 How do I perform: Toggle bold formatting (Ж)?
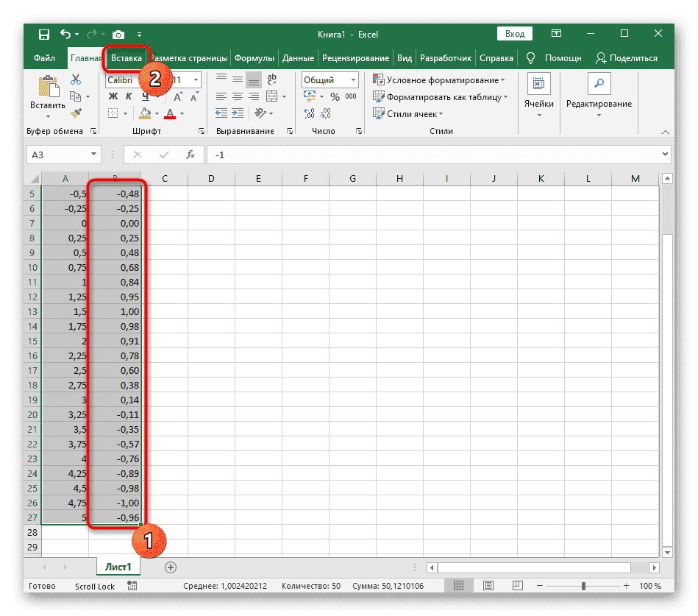[x=113, y=96]
